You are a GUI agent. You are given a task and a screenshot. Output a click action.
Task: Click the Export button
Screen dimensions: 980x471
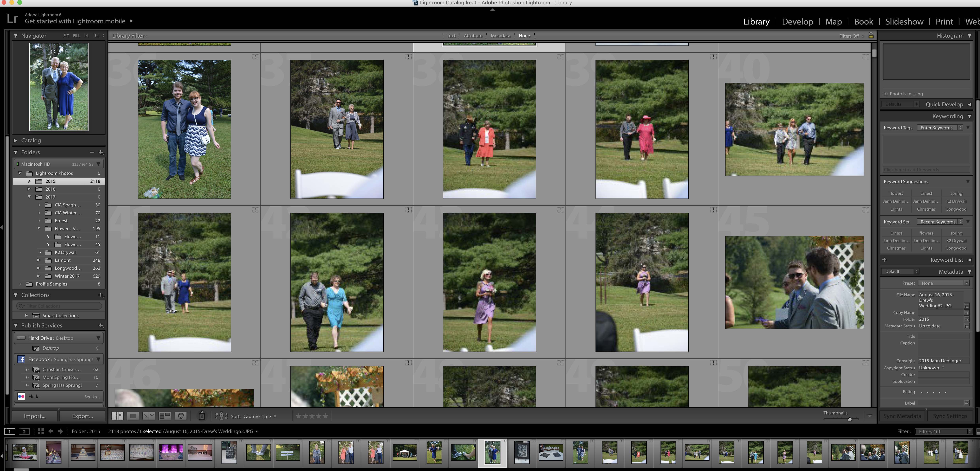coord(83,416)
